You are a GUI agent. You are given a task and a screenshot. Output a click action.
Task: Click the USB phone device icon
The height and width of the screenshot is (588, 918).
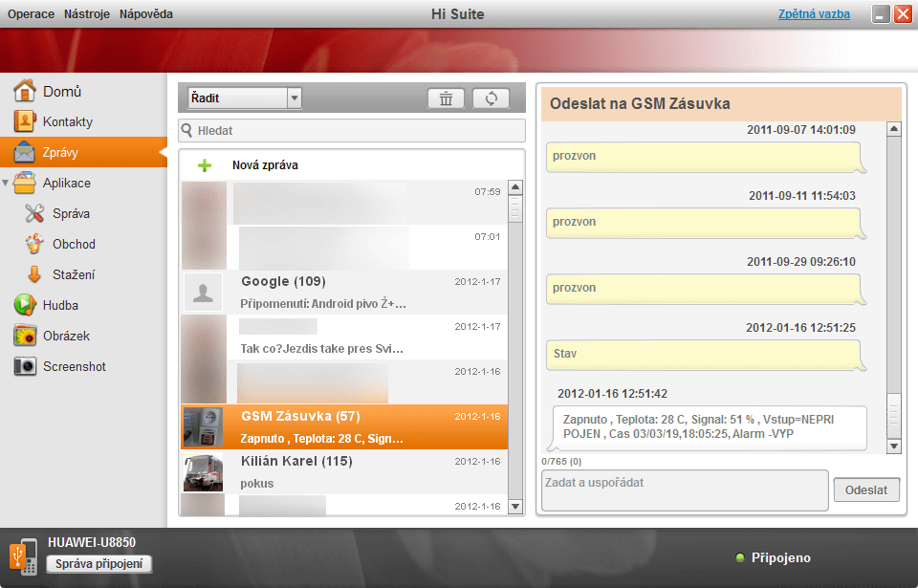(24, 556)
